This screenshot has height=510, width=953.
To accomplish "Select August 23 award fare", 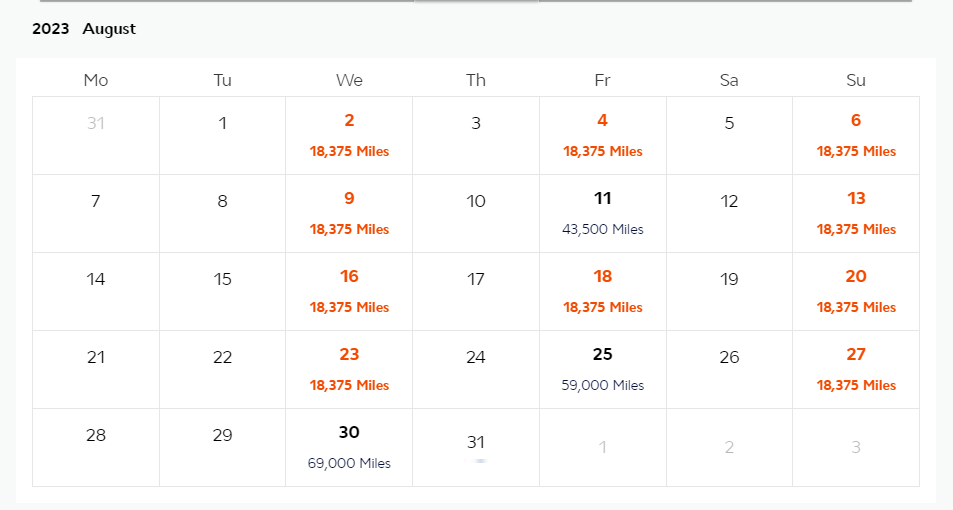I will [x=349, y=369].
